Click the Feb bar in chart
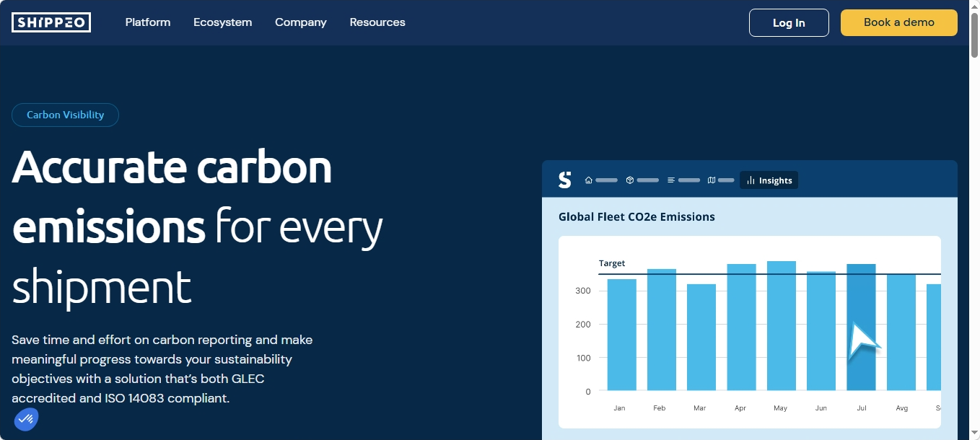 (x=662, y=330)
